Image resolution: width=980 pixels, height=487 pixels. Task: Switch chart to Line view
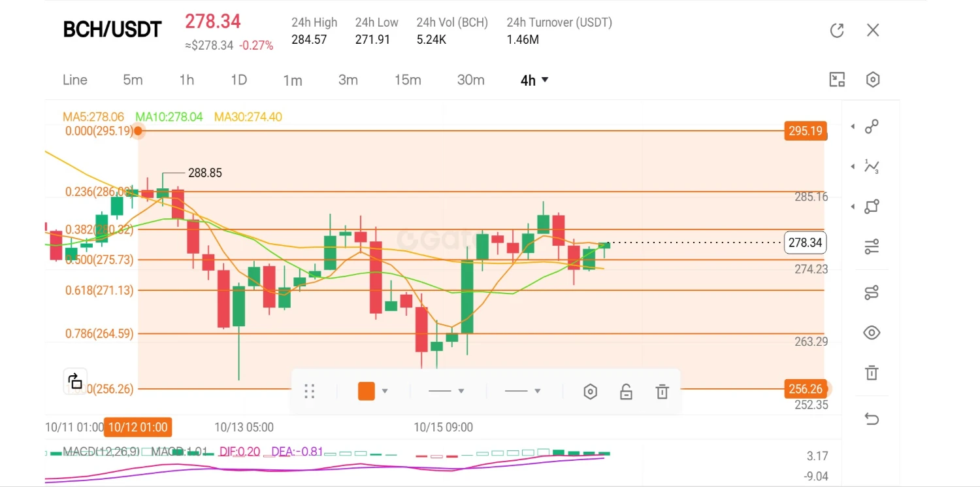(x=75, y=80)
